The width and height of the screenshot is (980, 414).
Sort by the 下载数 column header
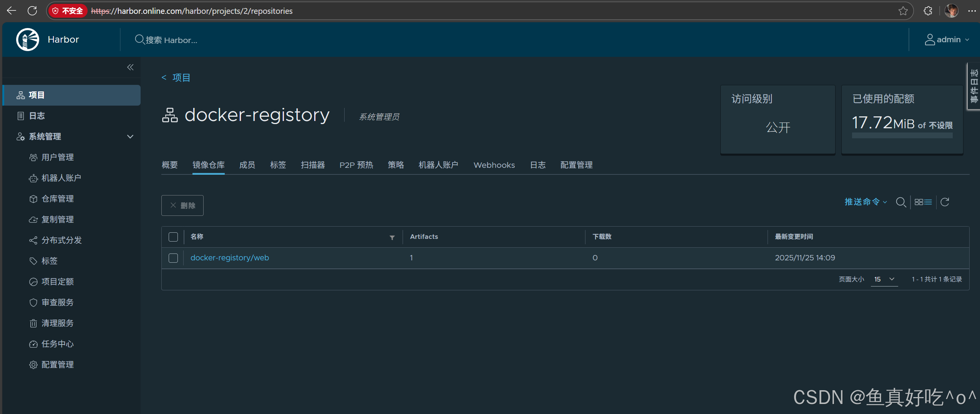tap(602, 237)
